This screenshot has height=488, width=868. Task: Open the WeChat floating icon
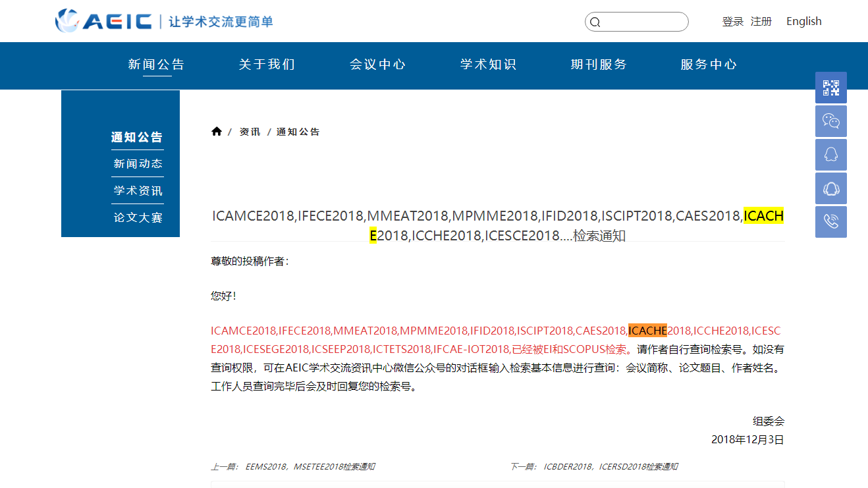click(831, 121)
